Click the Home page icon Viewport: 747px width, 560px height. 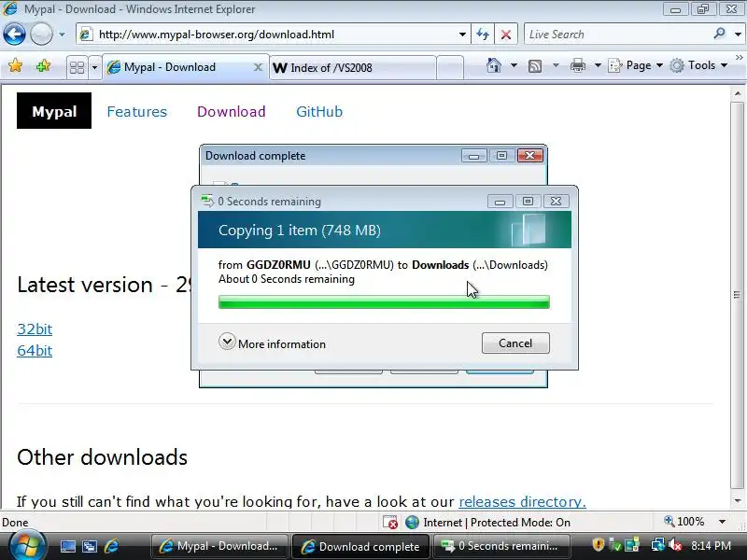[494, 65]
